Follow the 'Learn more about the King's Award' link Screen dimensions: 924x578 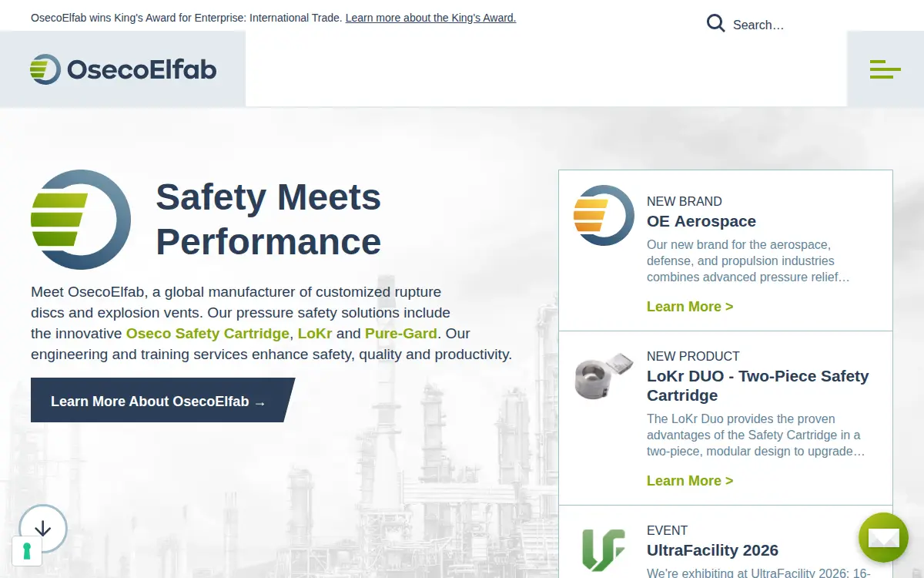pos(430,17)
